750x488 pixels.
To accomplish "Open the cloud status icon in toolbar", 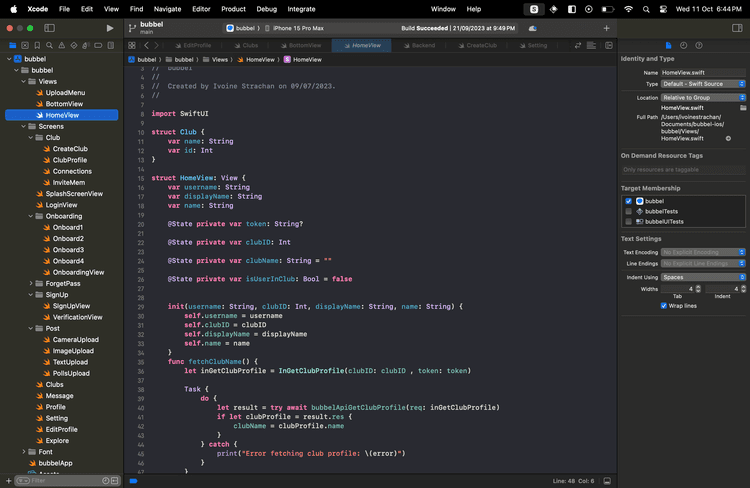I will tap(532, 28).
